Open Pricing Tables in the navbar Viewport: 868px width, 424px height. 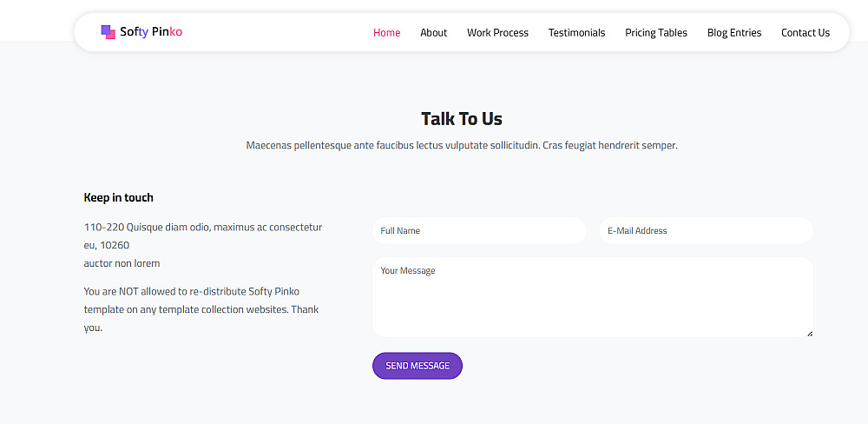[655, 33]
